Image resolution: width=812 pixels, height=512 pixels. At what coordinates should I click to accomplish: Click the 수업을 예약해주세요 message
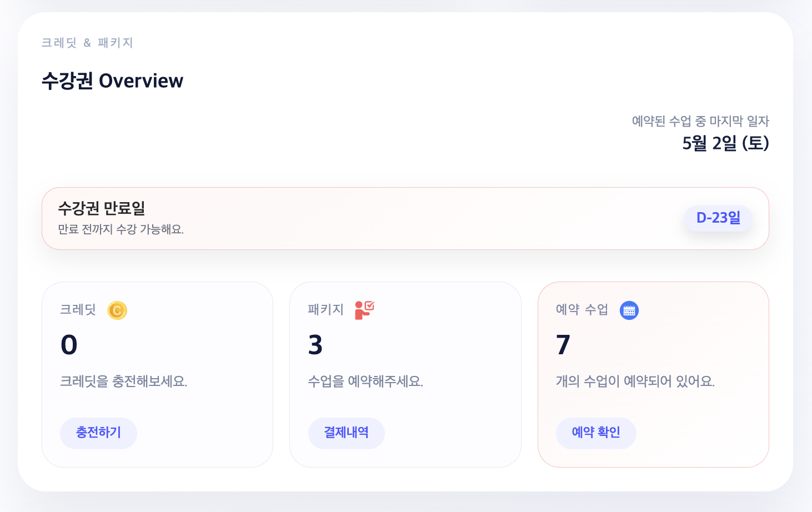coord(365,382)
